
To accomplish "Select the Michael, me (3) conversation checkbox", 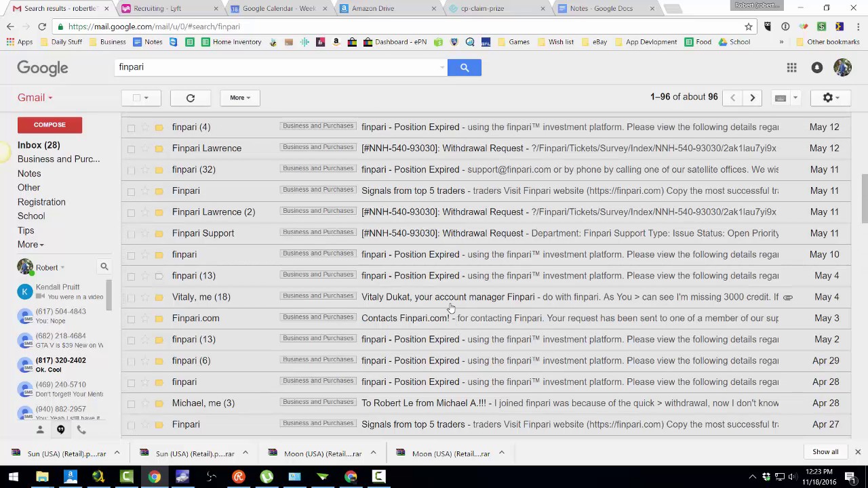I will coord(131,403).
